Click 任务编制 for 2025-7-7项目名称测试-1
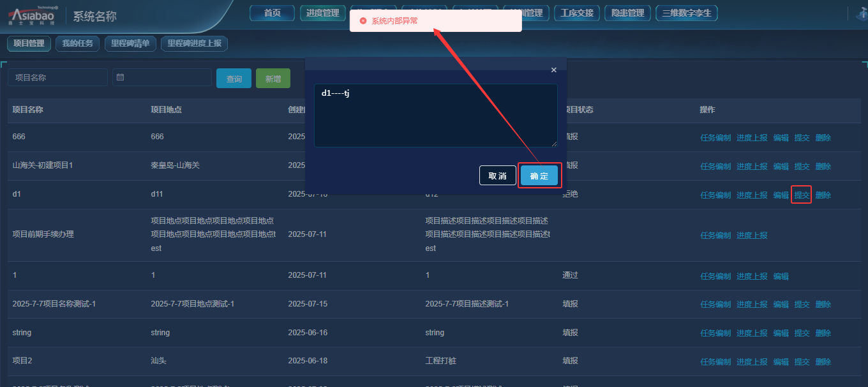Viewport: 868px width, 387px height. click(x=715, y=305)
